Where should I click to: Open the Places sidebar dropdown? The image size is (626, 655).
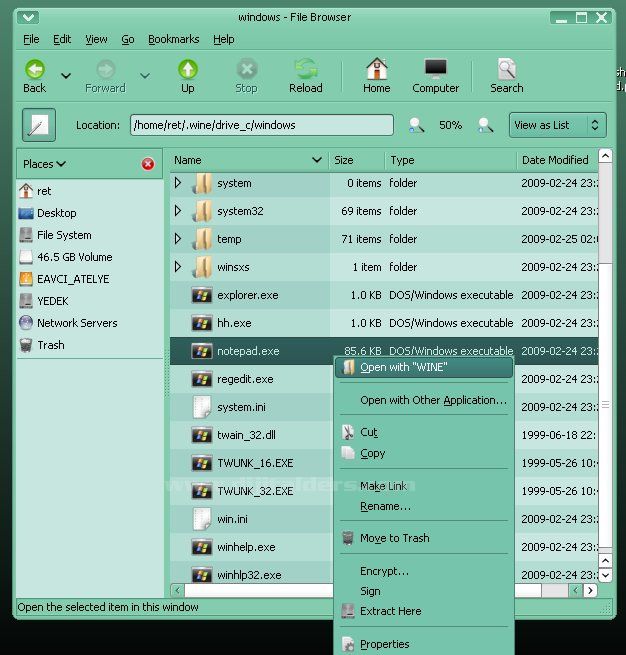coord(45,164)
